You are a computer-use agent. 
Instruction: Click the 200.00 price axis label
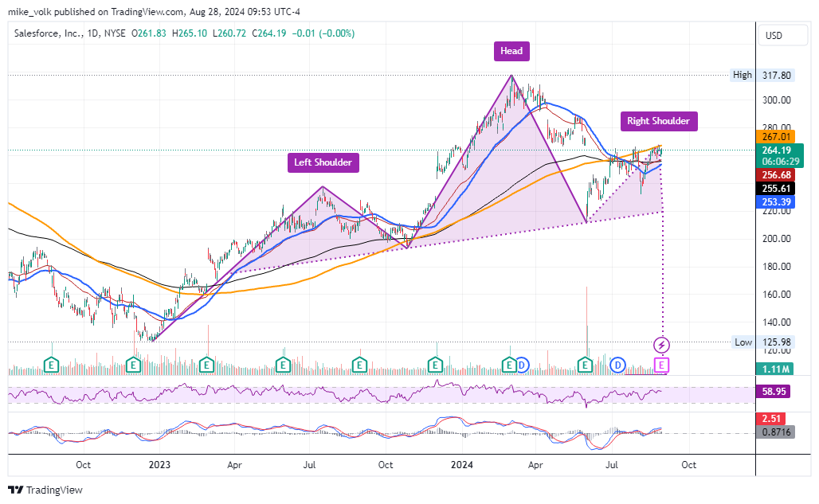[x=777, y=238]
